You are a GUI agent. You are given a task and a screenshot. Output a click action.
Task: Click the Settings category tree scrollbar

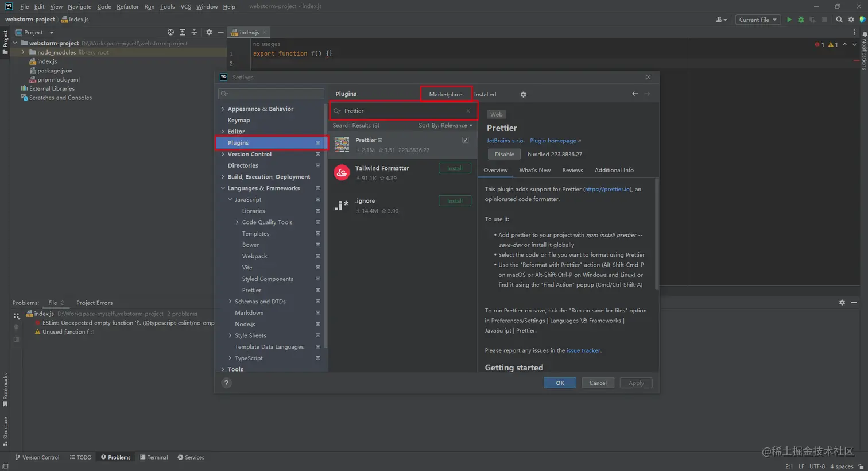pyautogui.click(x=326, y=225)
